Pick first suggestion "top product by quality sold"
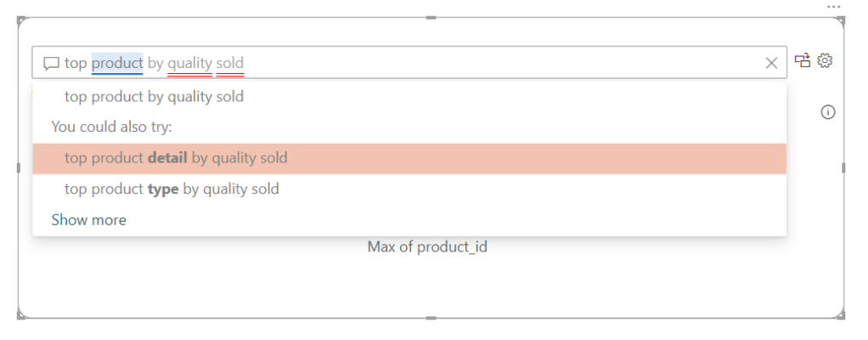Screen dimensions: 868x340 154,97
